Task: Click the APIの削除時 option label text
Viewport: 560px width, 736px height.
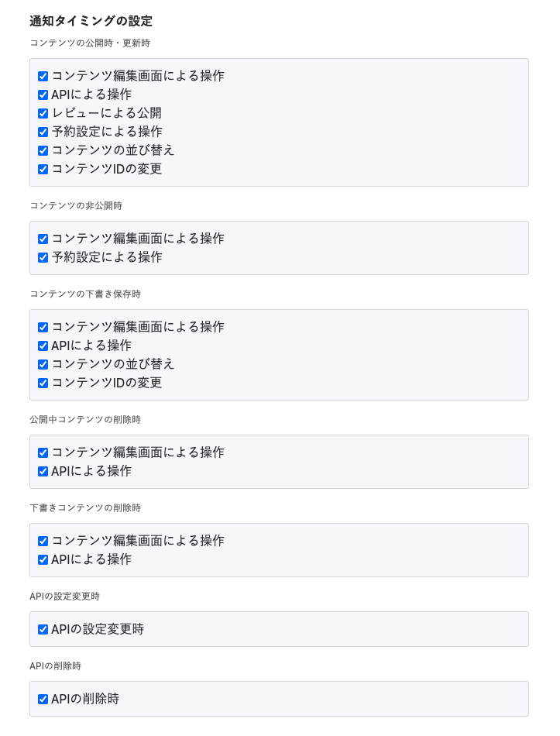Action: pos(85,699)
